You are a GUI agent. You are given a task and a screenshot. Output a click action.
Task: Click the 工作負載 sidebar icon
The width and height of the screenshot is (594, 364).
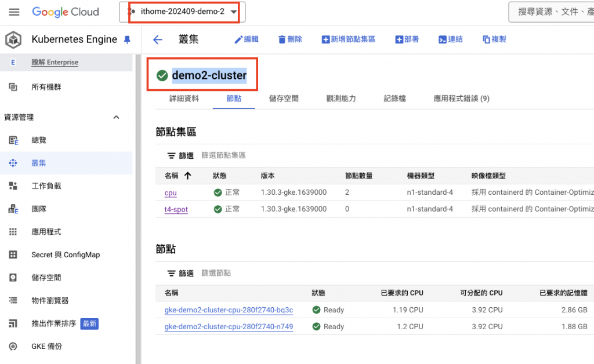(13, 186)
